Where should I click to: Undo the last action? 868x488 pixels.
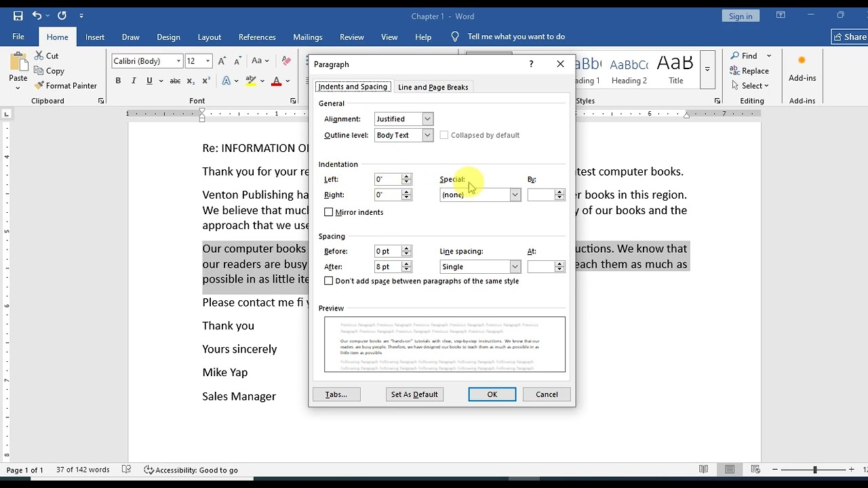pyautogui.click(x=37, y=16)
